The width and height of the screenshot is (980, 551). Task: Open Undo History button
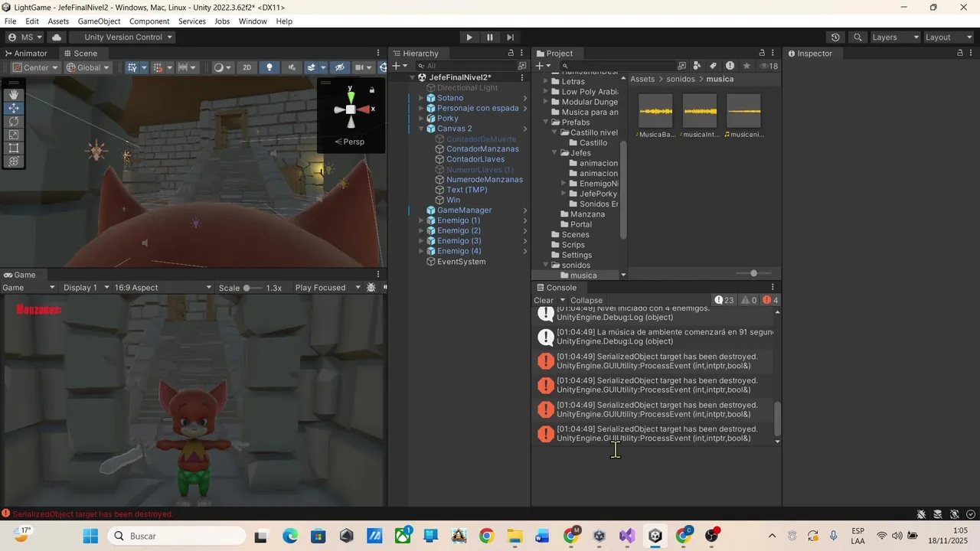(x=835, y=37)
